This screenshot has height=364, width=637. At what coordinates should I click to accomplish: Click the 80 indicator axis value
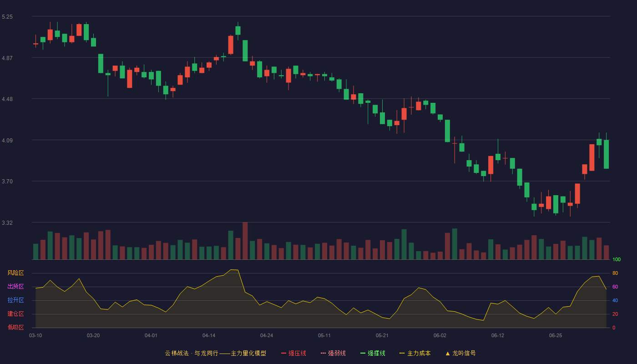[615, 273]
